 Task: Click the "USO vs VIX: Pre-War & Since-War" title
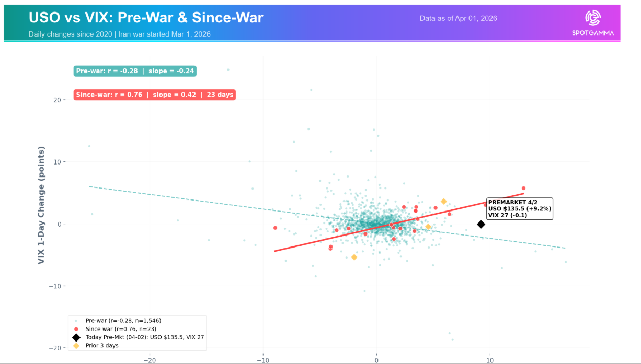pos(146,18)
